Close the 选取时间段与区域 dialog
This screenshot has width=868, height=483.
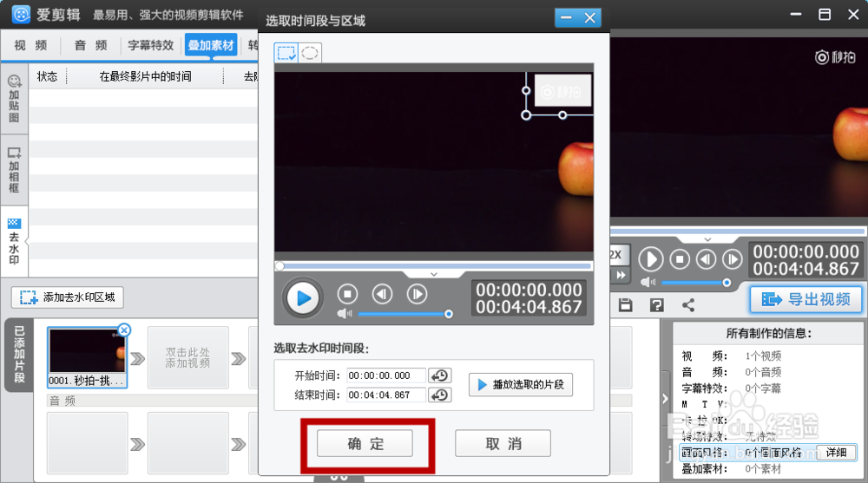(589, 18)
